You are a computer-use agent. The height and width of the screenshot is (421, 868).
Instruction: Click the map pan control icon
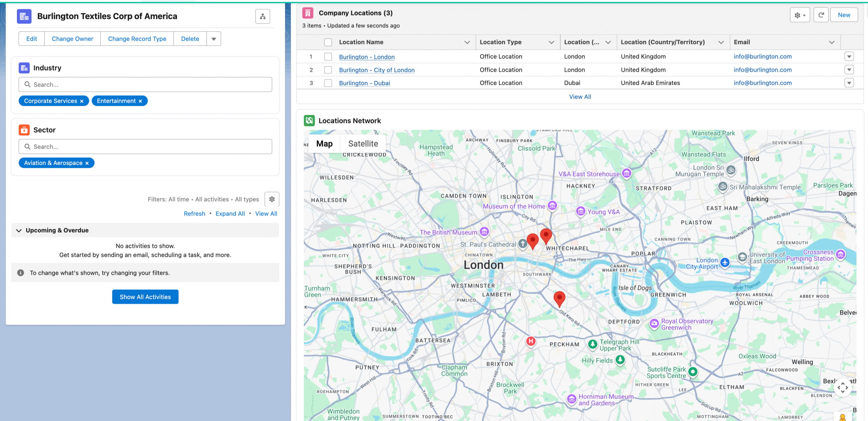pyautogui.click(x=843, y=387)
